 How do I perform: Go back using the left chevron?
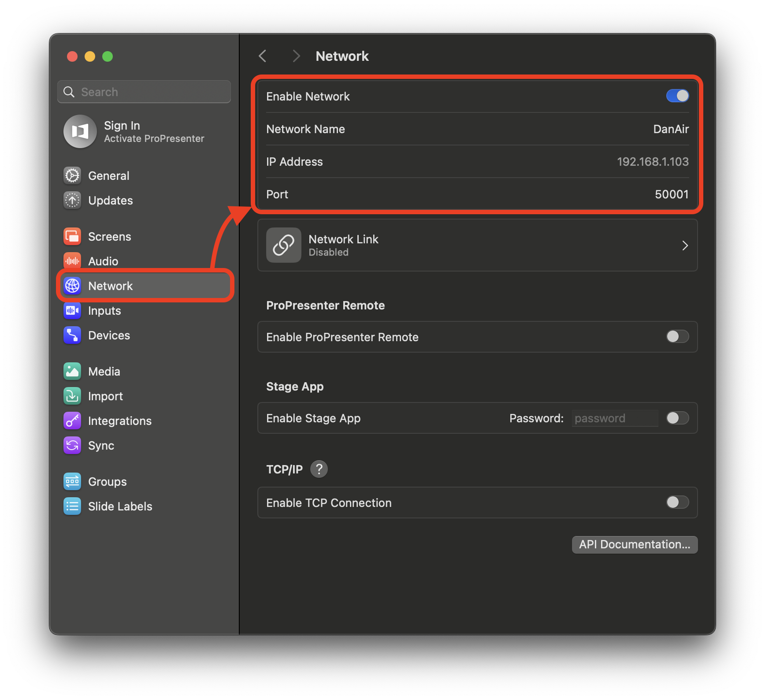click(x=263, y=56)
